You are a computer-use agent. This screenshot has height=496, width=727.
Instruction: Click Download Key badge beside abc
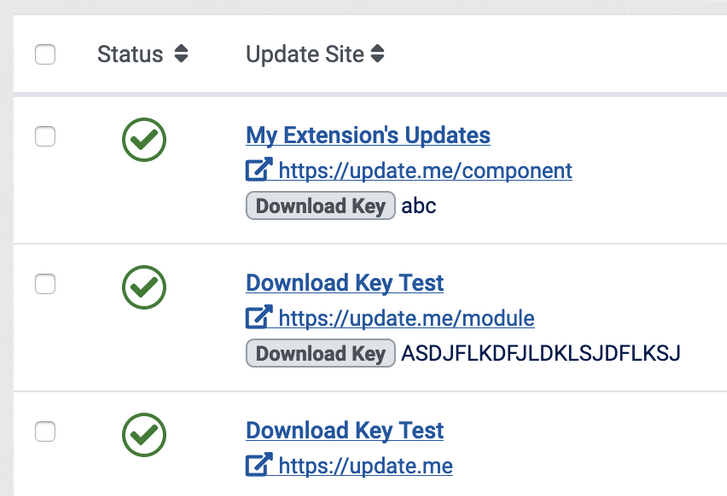coord(320,205)
